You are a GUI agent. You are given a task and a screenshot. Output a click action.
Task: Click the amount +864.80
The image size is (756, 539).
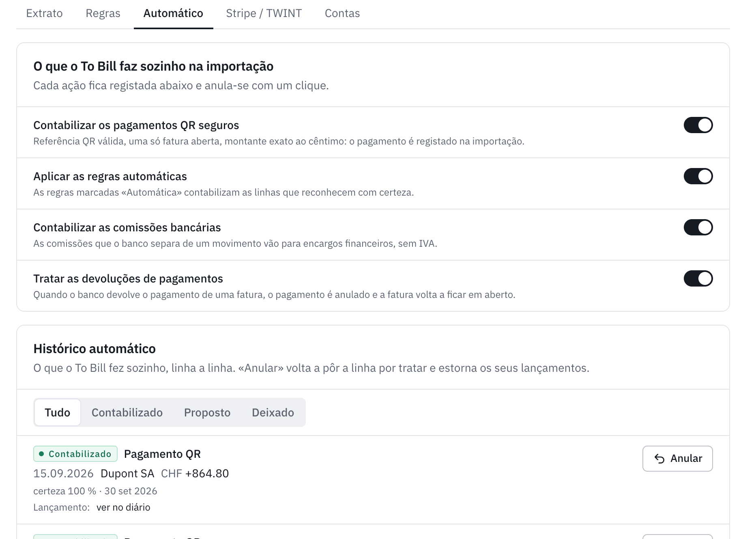tap(207, 473)
